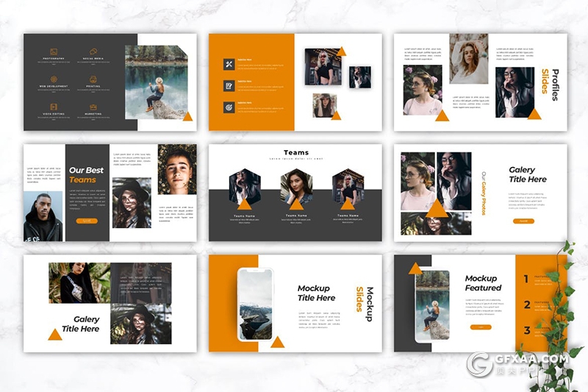Click the Social Media icon
The width and height of the screenshot is (588, 392).
pos(93,51)
